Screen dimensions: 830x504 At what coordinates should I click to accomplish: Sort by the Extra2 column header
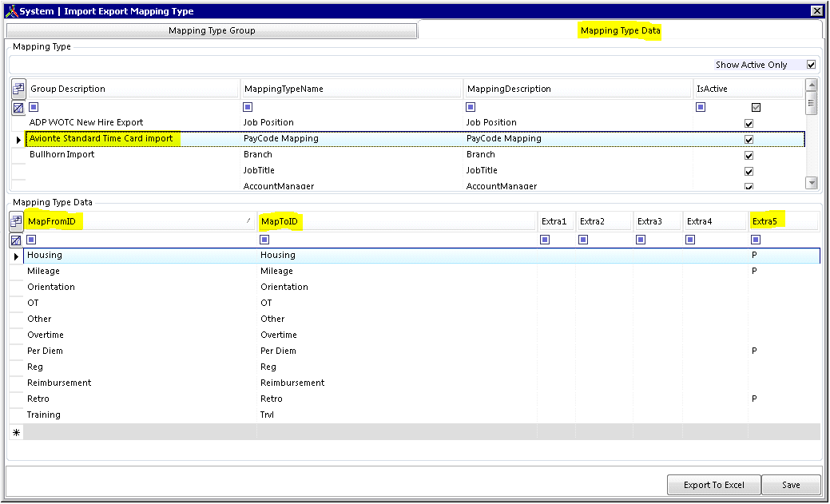[x=605, y=221]
